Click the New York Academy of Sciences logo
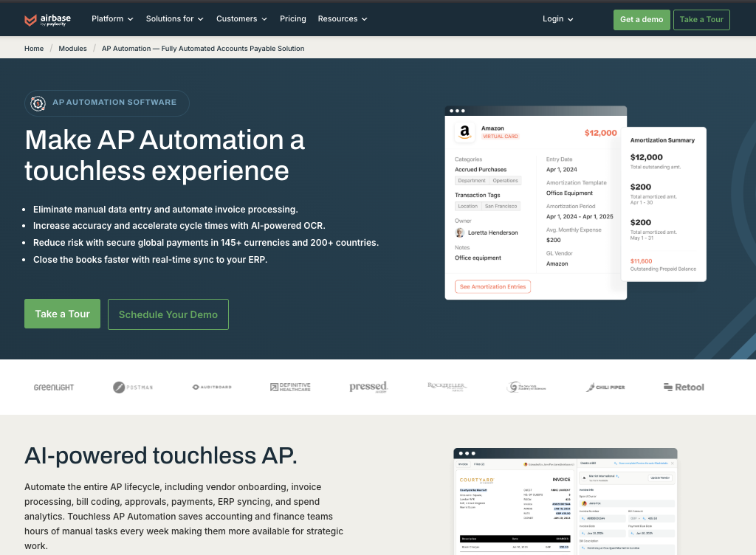The height and width of the screenshot is (555, 756). pyautogui.click(x=526, y=387)
